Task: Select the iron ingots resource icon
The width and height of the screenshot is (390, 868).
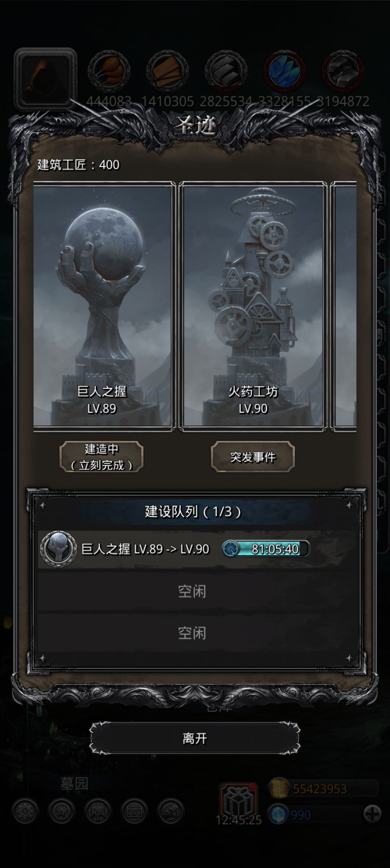Action: point(226,71)
